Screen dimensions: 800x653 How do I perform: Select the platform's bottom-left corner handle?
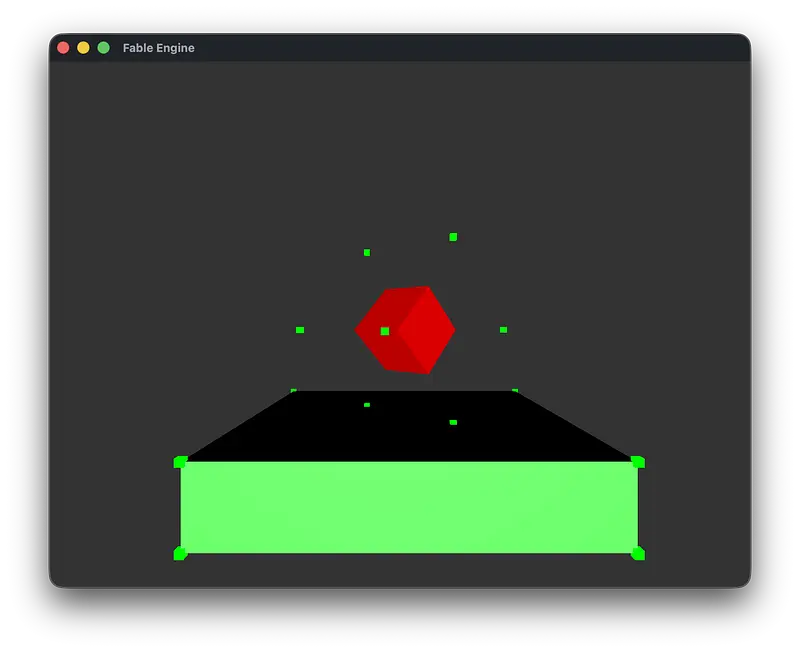click(x=180, y=553)
